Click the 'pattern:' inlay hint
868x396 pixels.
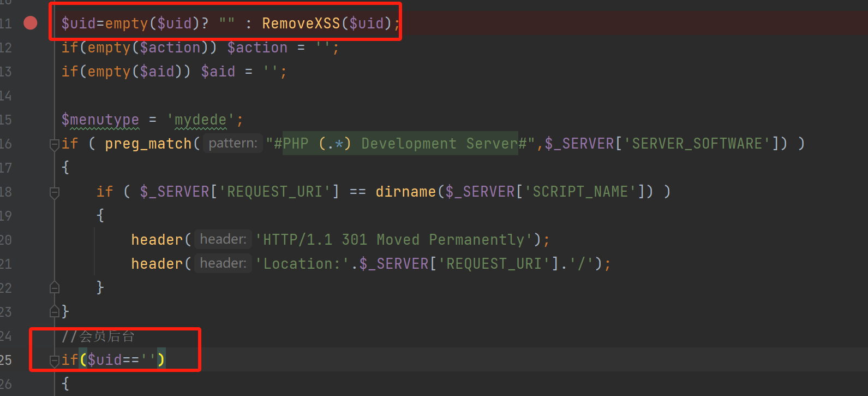(x=233, y=144)
